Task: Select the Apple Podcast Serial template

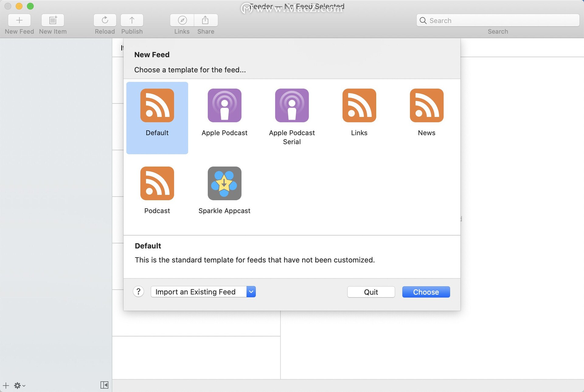Action: 291,112
